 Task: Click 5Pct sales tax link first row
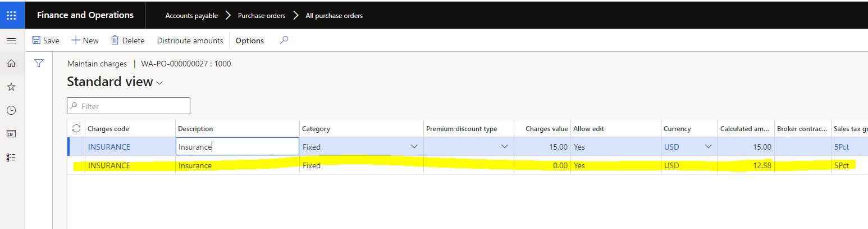842,147
